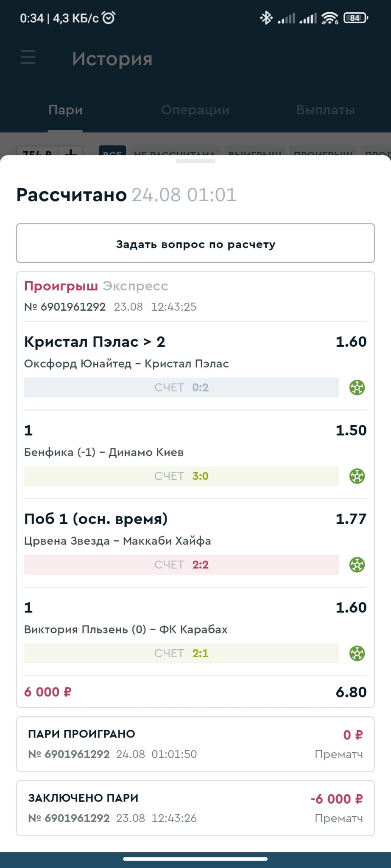Tap football icon for Oxford United match
This screenshot has height=868, width=391.
[x=357, y=387]
